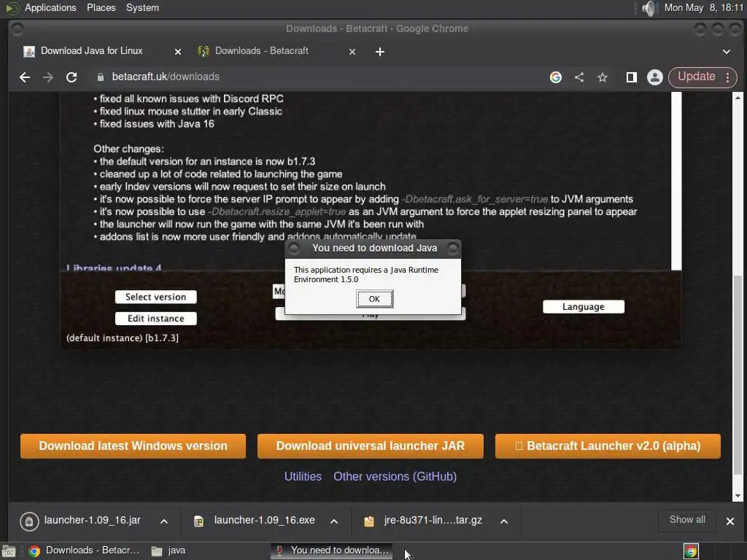The width and height of the screenshot is (747, 560).
Task: Click the Libraries update 4 heading
Action: tap(114, 268)
